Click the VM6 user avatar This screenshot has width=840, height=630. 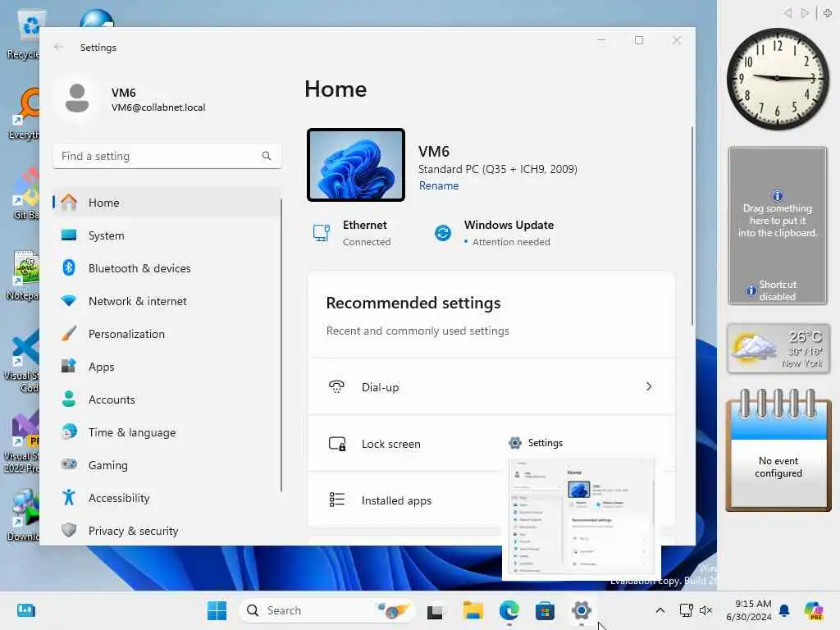point(77,98)
